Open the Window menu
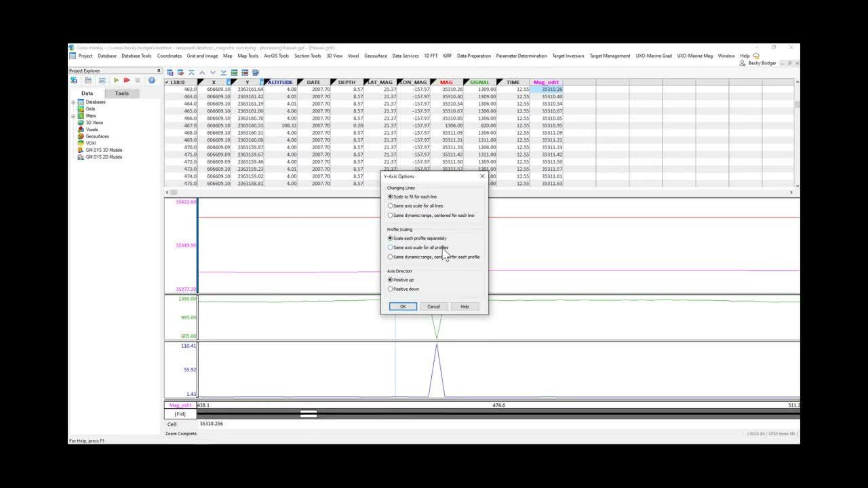Screen dimensions: 868x488 (x=726, y=56)
